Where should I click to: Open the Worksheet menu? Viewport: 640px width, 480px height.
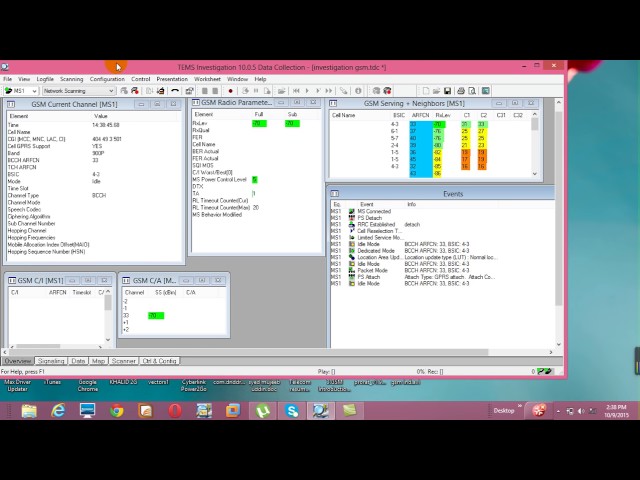point(207,79)
